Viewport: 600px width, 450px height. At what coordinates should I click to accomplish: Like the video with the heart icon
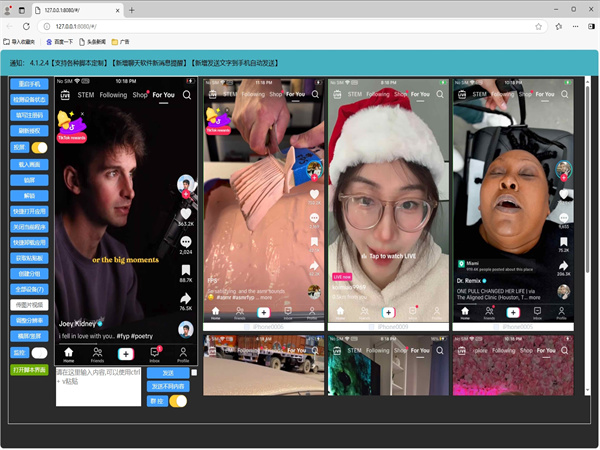185,212
